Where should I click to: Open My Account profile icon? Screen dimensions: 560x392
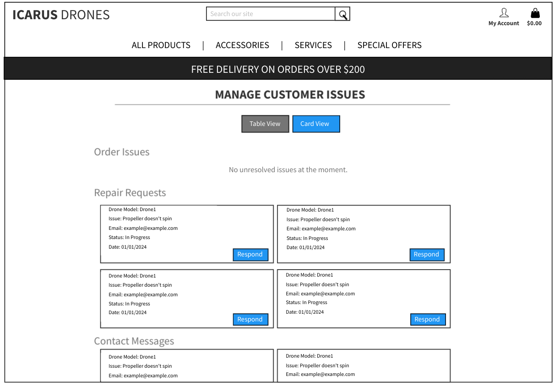pos(504,13)
